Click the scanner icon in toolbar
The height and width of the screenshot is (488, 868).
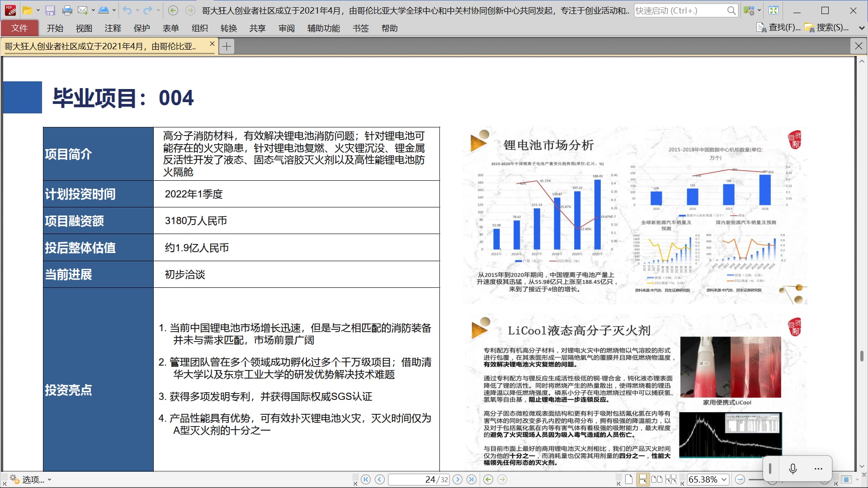pos(104,10)
